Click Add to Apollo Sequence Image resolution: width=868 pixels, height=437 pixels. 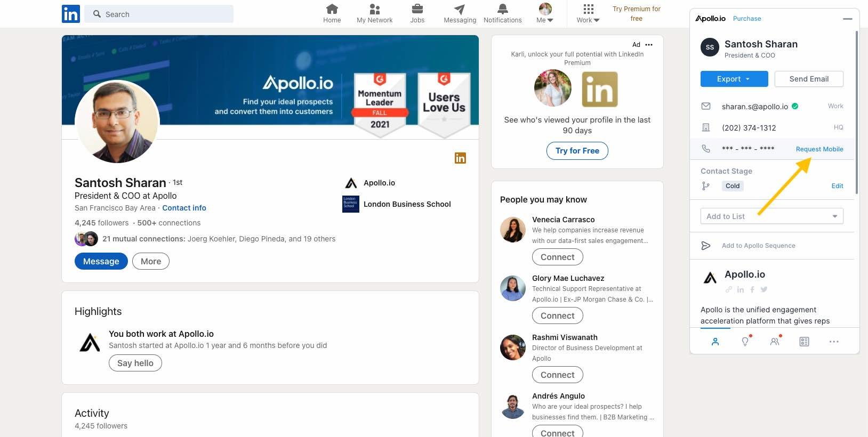(x=758, y=246)
